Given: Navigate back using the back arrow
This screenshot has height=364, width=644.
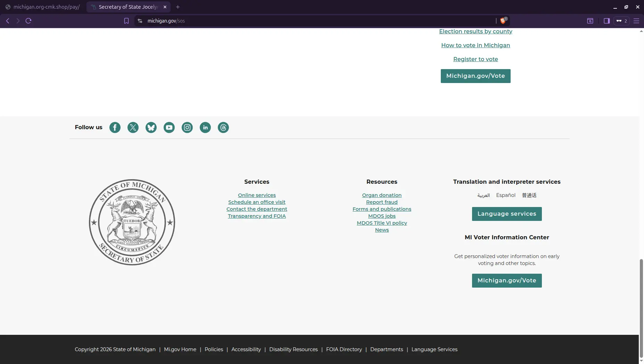Looking at the screenshot, I should click(x=7, y=20).
